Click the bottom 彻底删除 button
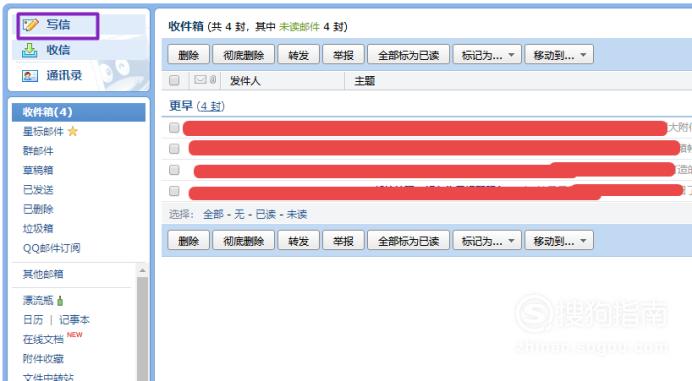This screenshot has width=692, height=381. (244, 241)
